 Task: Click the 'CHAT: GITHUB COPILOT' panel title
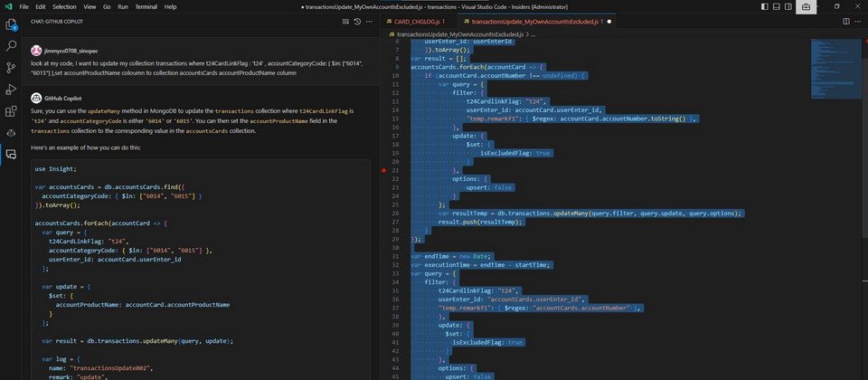(57, 22)
